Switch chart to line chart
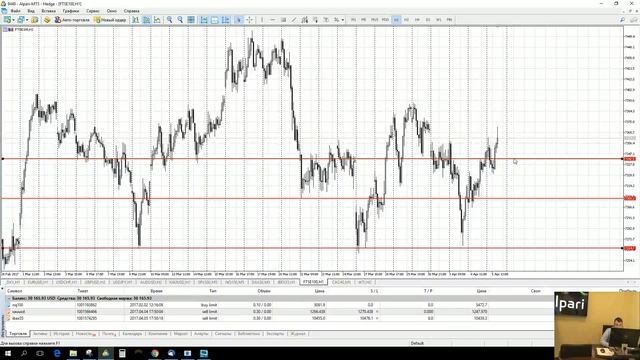 tap(157, 20)
